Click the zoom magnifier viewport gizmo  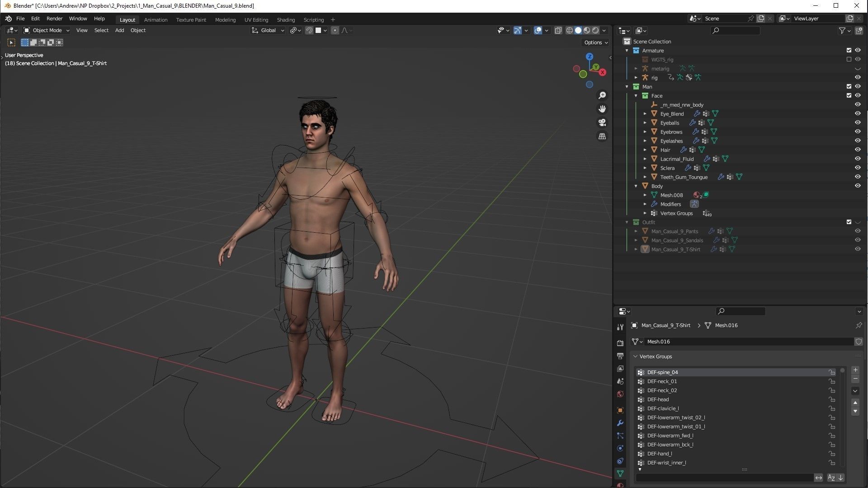[x=602, y=95]
